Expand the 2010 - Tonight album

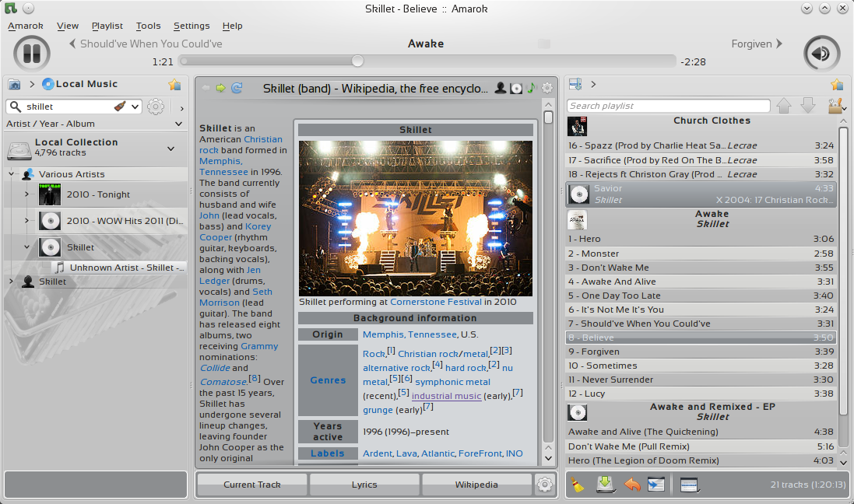coord(26,194)
